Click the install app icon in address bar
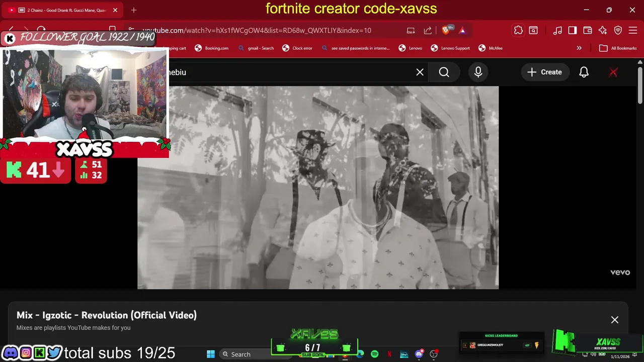The height and width of the screenshot is (362, 644). pos(411,30)
